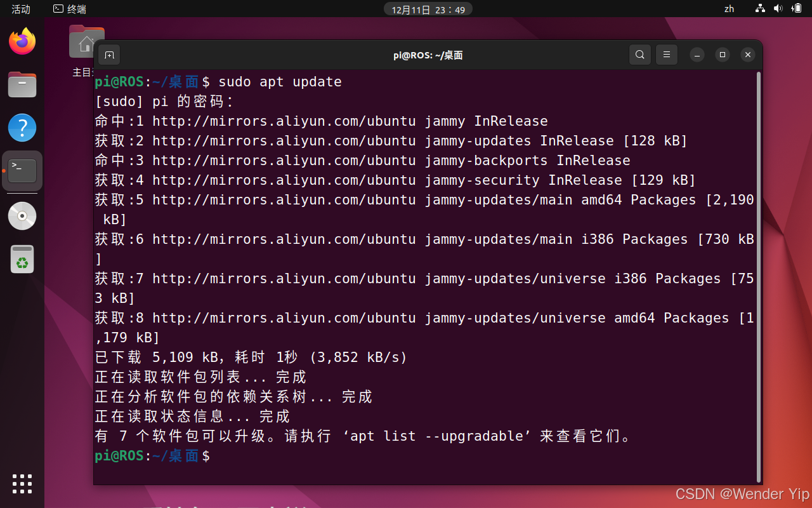Click the 'jammy-backports InRelease' line
812x508 pixels.
(363, 161)
